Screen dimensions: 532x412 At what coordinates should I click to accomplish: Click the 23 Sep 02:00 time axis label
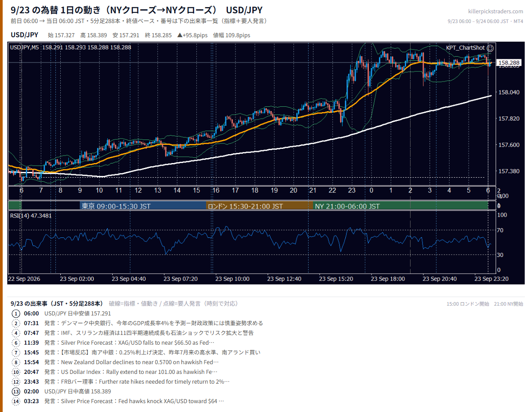78,279
